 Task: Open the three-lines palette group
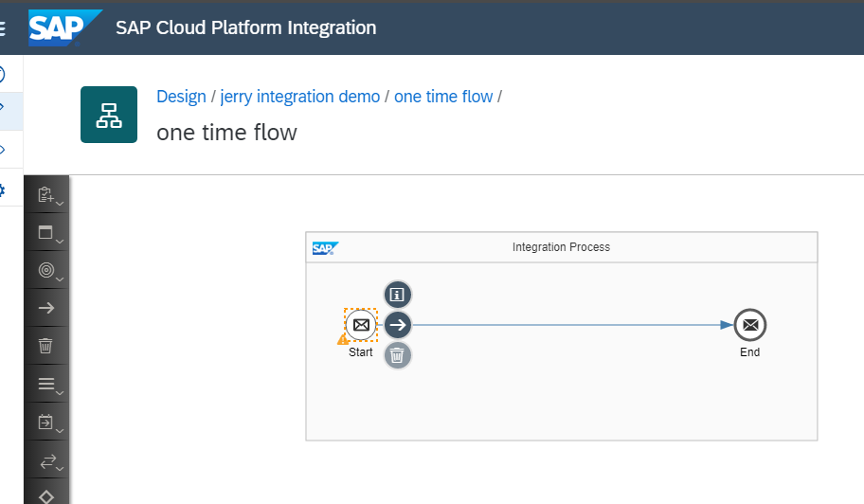coord(46,384)
